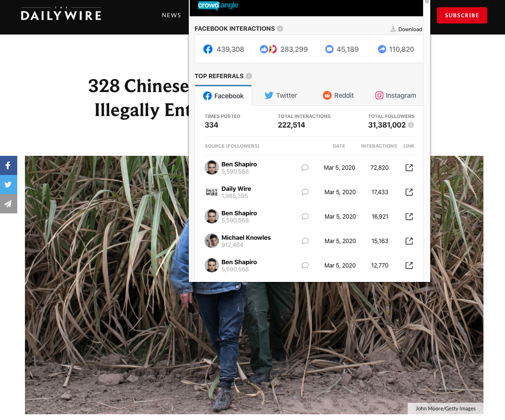Viewport: 505px width, 420px height.
Task: Click info icon next to Total Followers
Action: (x=411, y=125)
